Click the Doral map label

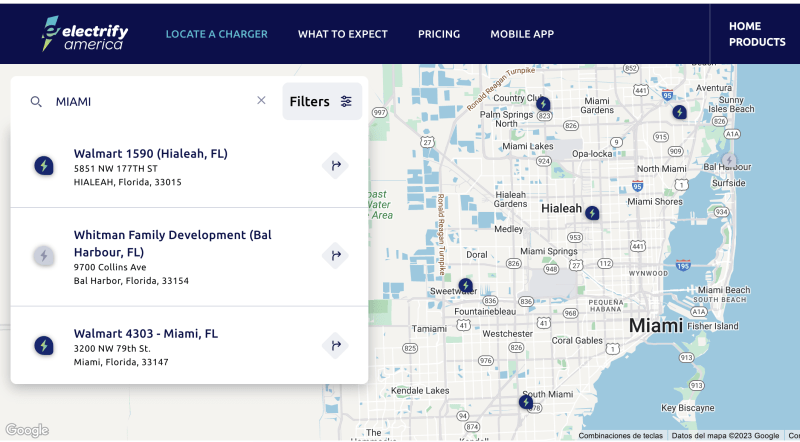click(x=477, y=255)
